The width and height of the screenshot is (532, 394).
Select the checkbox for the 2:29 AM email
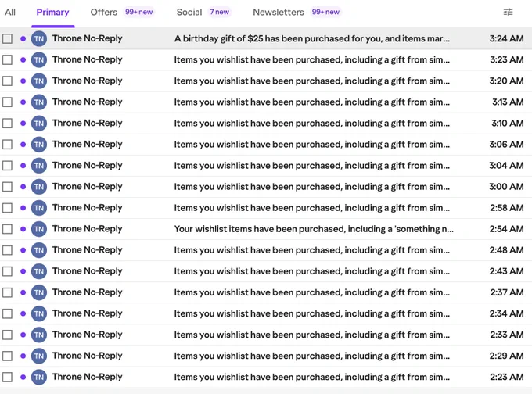7,356
